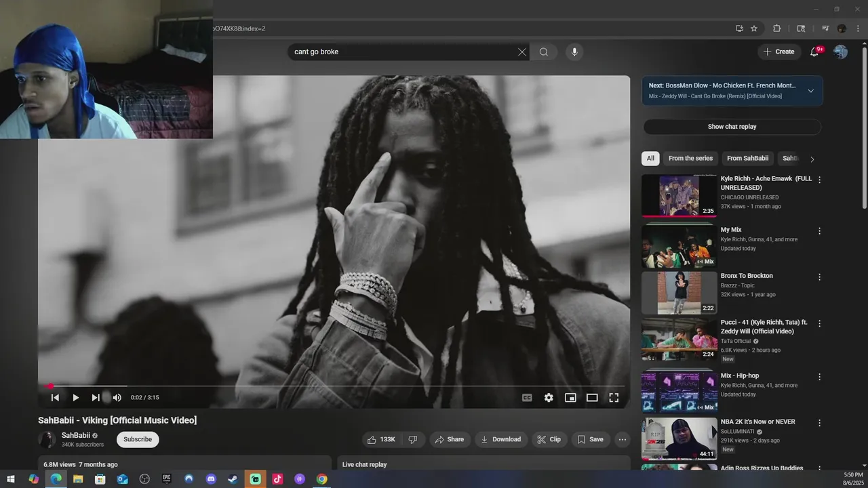Open 'NBA 2K it's Now or NEVER' title

[x=757, y=422]
